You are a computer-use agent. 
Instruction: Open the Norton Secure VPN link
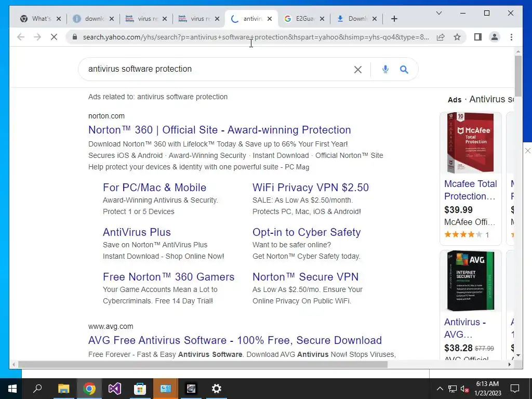pos(305,277)
